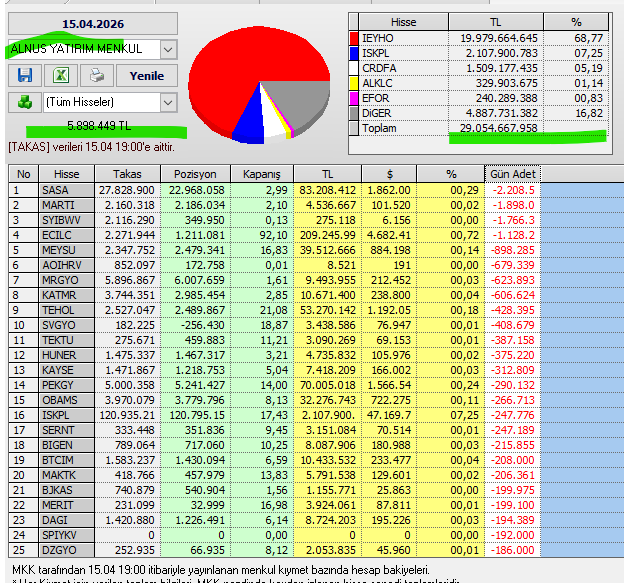Sort by the No column header
Viewport: 624px width, 583px height.
coord(23,174)
